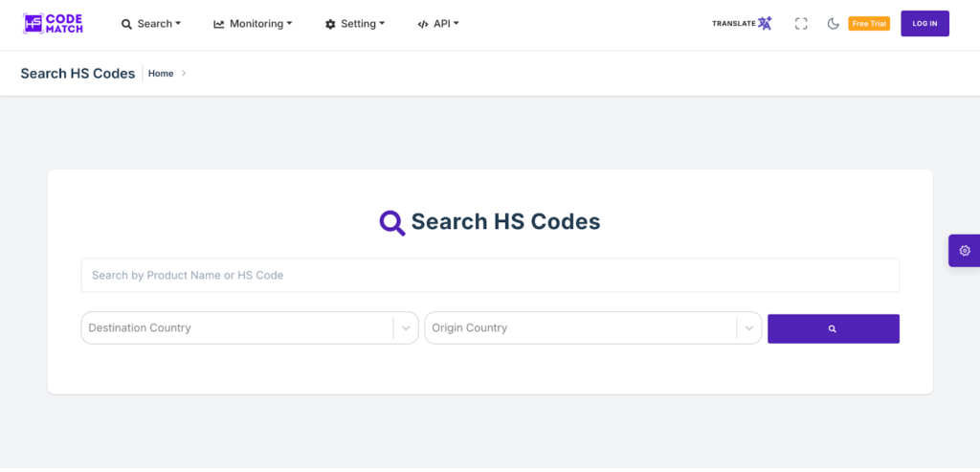Open the floating settings gear panel
The height and width of the screenshot is (472, 980).
964,251
